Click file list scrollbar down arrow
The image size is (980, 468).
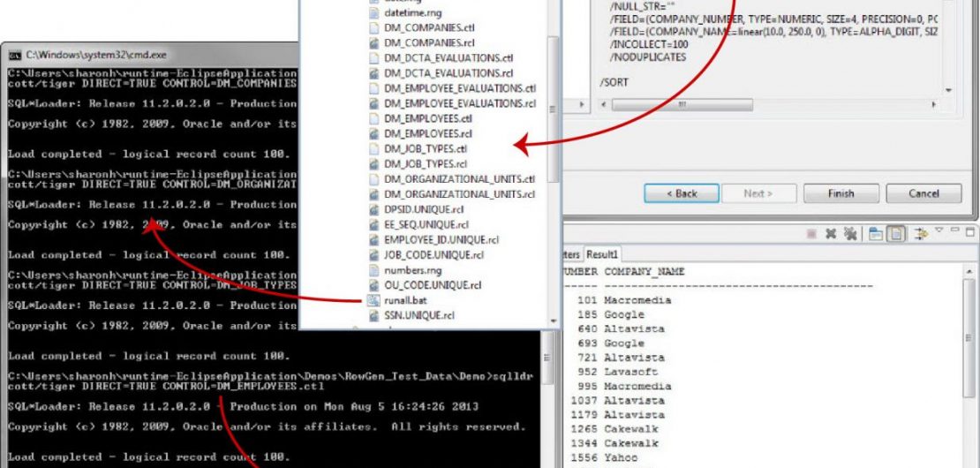pos(553,321)
